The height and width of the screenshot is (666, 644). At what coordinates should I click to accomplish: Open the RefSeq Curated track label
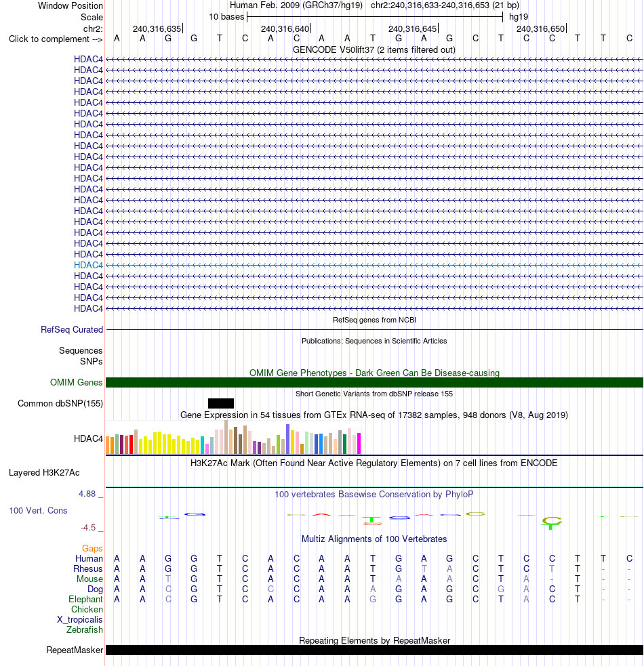tap(72, 329)
